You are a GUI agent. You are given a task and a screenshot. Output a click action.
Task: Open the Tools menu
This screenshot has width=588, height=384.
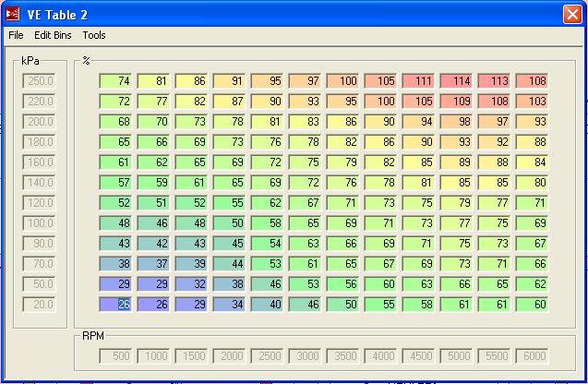click(94, 35)
